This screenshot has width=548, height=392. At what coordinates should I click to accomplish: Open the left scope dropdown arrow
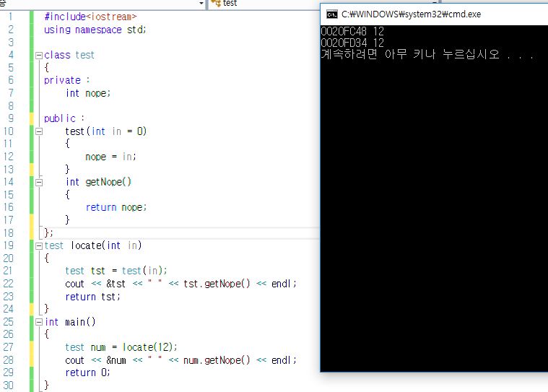(201, 4)
